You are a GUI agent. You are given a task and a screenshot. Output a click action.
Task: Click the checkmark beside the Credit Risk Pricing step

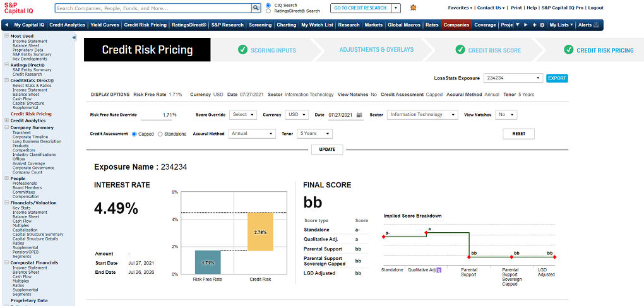tap(568, 50)
